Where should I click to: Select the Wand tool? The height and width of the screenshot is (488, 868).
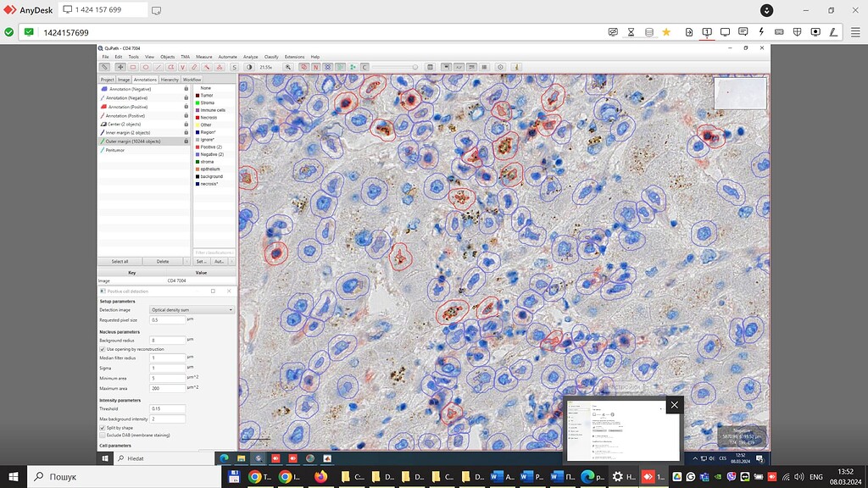click(x=208, y=66)
